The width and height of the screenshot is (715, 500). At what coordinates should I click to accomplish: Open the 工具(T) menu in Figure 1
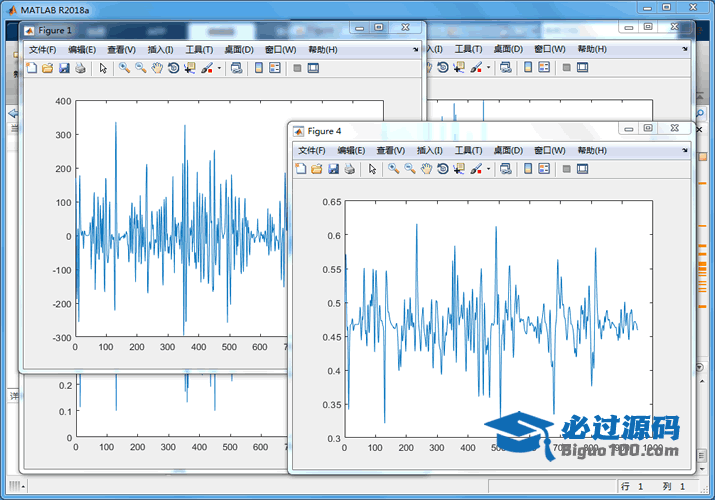pyautogui.click(x=200, y=49)
